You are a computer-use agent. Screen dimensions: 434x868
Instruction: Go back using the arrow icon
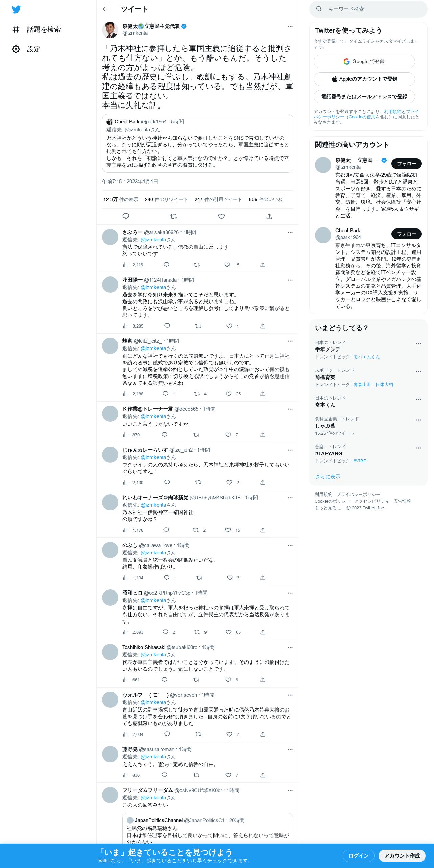pyautogui.click(x=105, y=9)
